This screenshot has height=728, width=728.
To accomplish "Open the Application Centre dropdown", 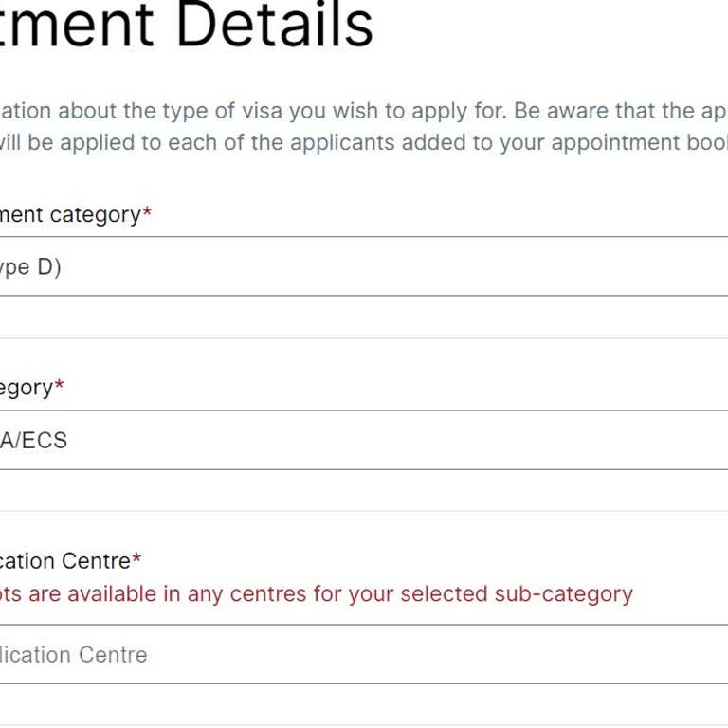I will [x=379, y=654].
